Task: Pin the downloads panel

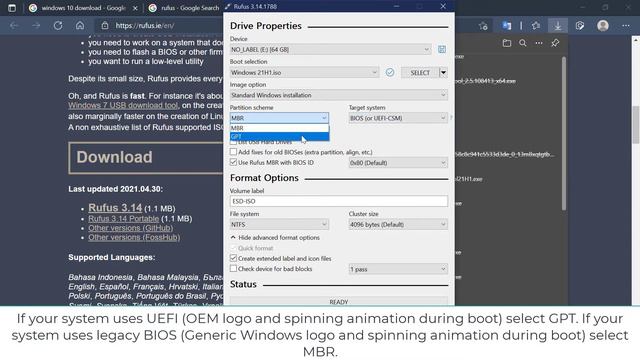Action: (555, 43)
